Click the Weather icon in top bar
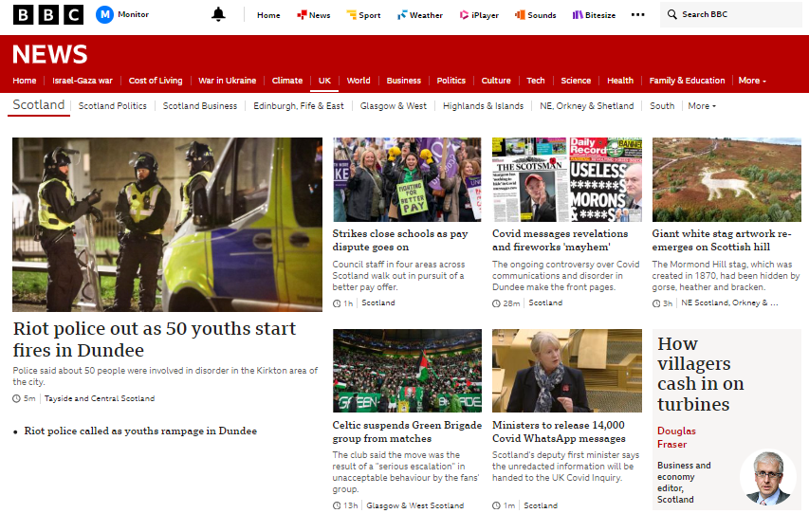This screenshot has height=532, width=809. coord(402,15)
